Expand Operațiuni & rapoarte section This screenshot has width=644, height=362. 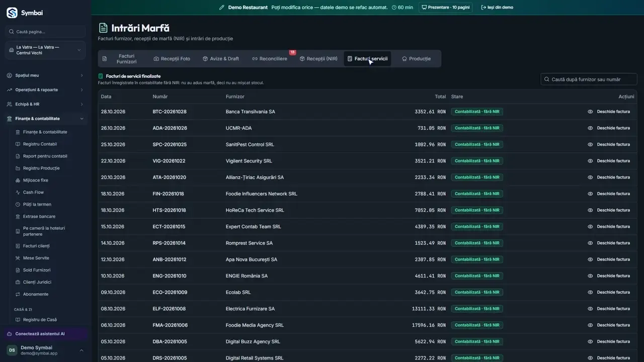point(45,90)
